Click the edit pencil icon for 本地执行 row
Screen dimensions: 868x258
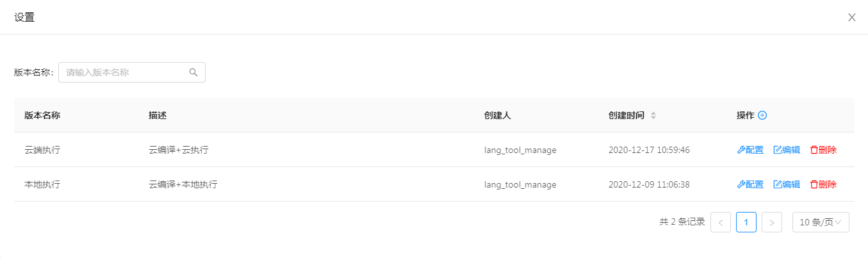tap(778, 184)
